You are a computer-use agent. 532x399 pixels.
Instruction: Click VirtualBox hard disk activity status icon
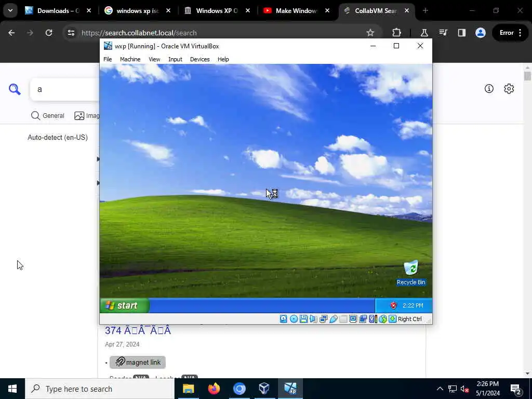coord(283,319)
